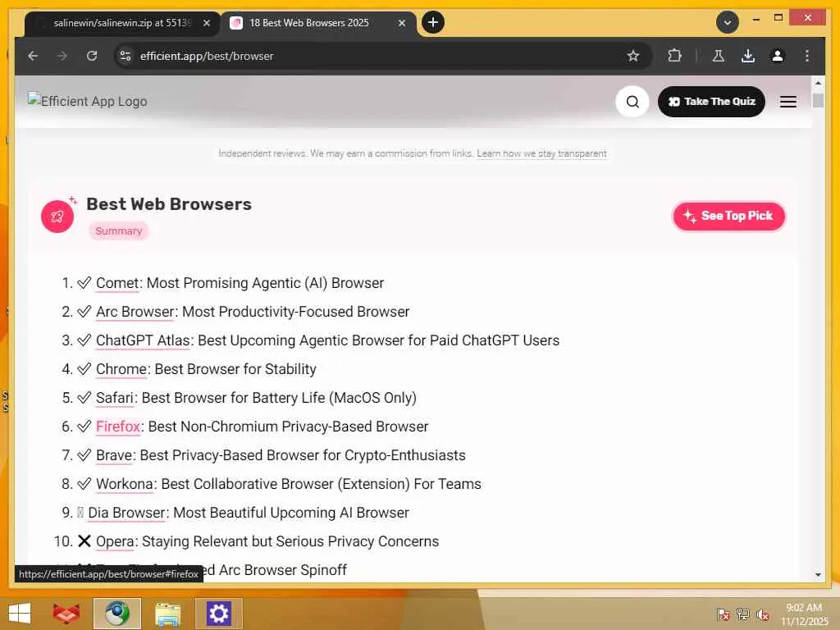Click the address bar URL field
Viewport: 840px width, 630px height.
point(375,56)
